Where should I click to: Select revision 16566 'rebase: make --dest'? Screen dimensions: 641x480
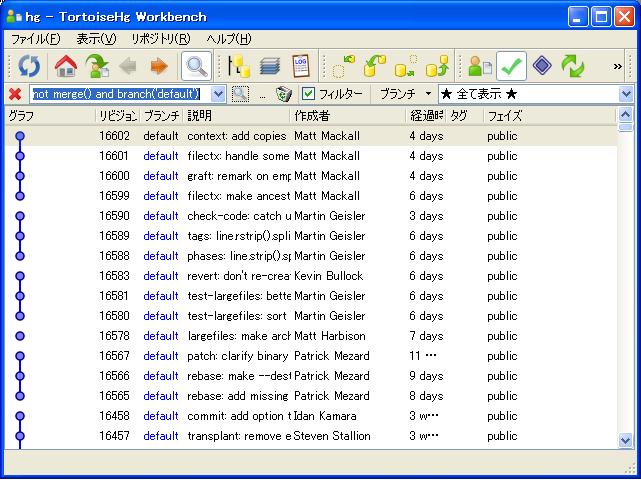311,376
